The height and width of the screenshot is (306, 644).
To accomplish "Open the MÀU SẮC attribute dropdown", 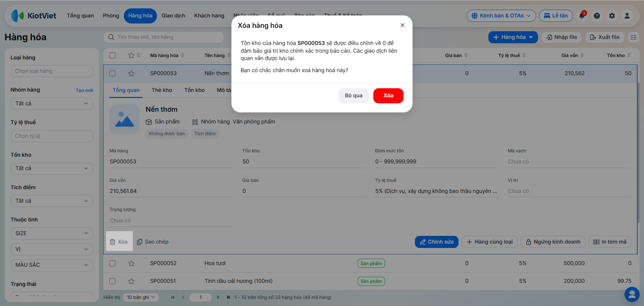I will [52, 265].
